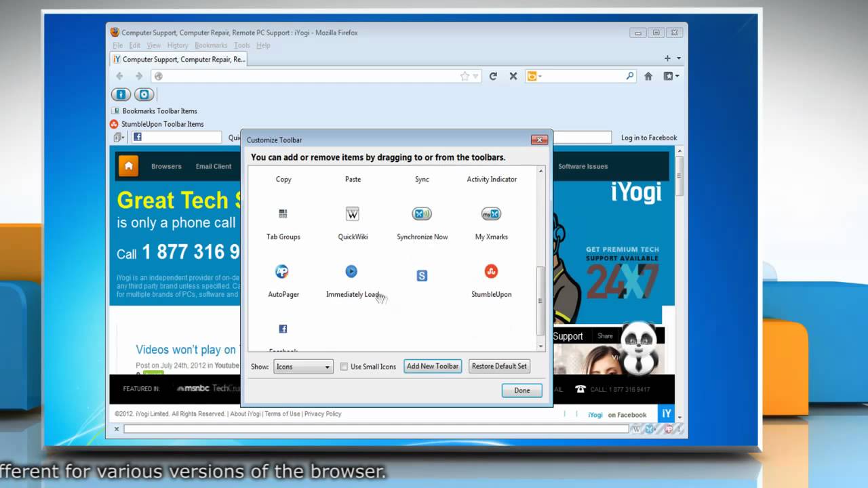Open the search engine dropdown arrow

[540, 77]
